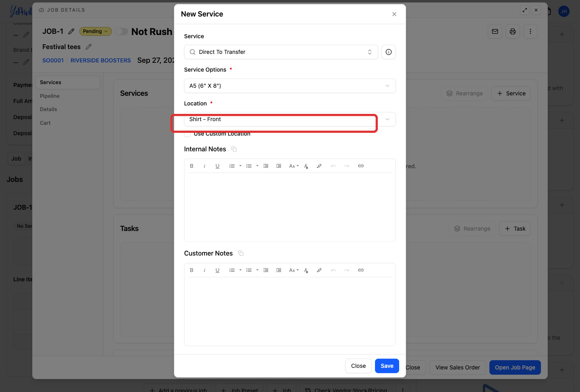Open the service info icon beside Direct To Transfer
This screenshot has width=580, height=392.
click(x=389, y=52)
